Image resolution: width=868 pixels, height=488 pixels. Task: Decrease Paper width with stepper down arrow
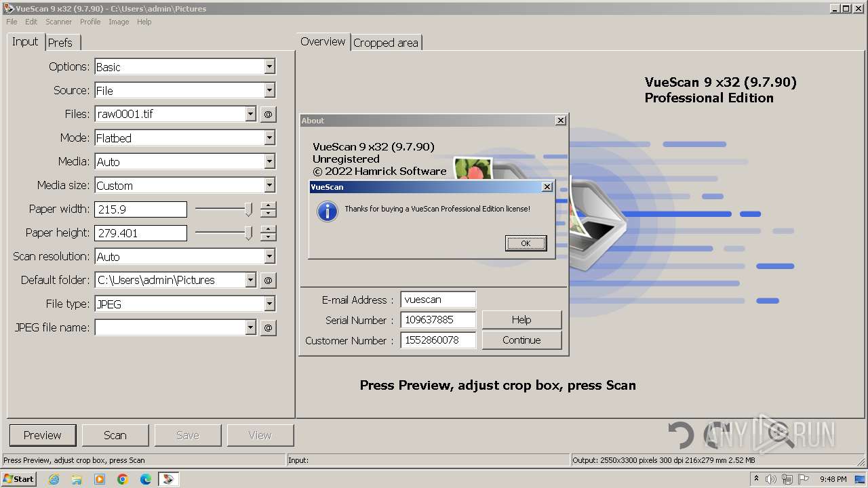pyautogui.click(x=269, y=213)
